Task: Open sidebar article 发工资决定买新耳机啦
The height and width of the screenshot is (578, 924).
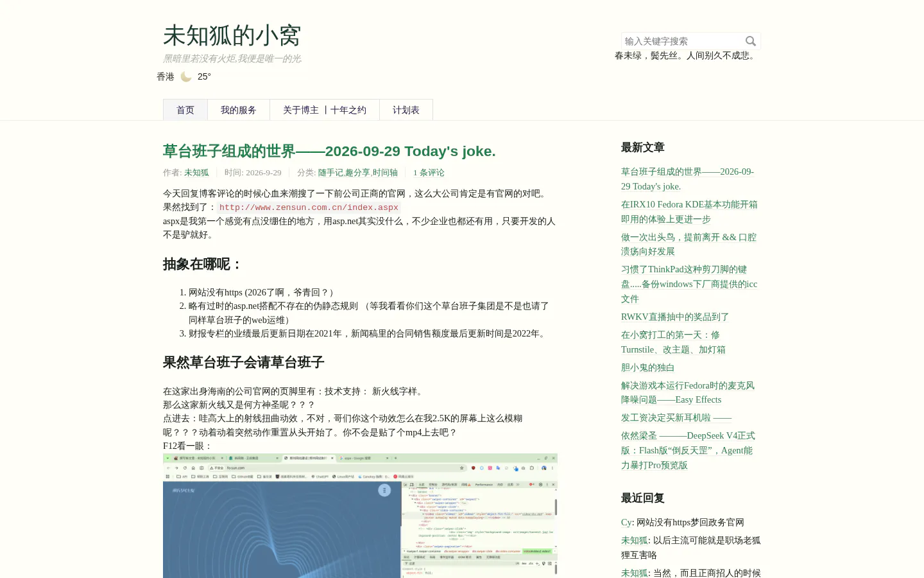Action: 676,417
